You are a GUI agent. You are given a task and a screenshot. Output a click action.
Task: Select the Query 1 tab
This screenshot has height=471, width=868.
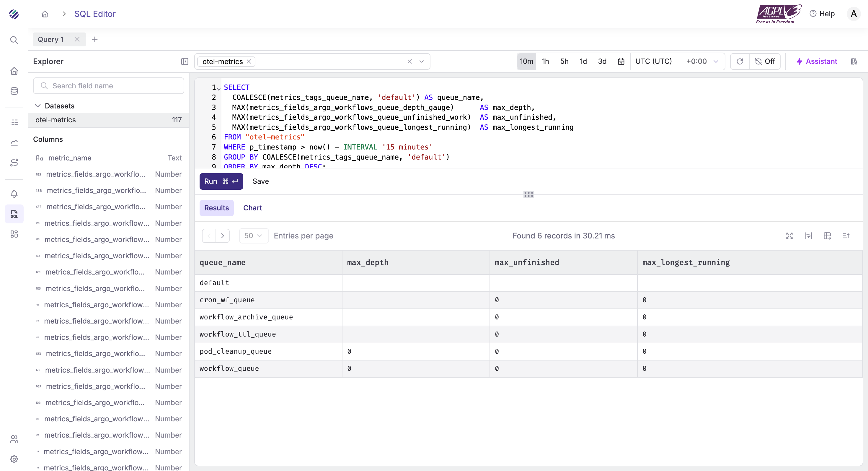click(x=50, y=39)
